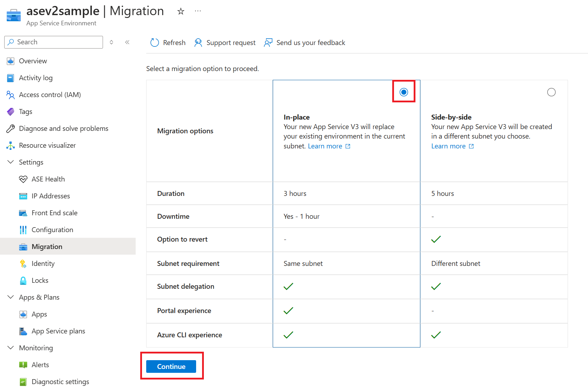This screenshot has height=389, width=588.
Task: Click the Tags icon
Action: click(11, 112)
